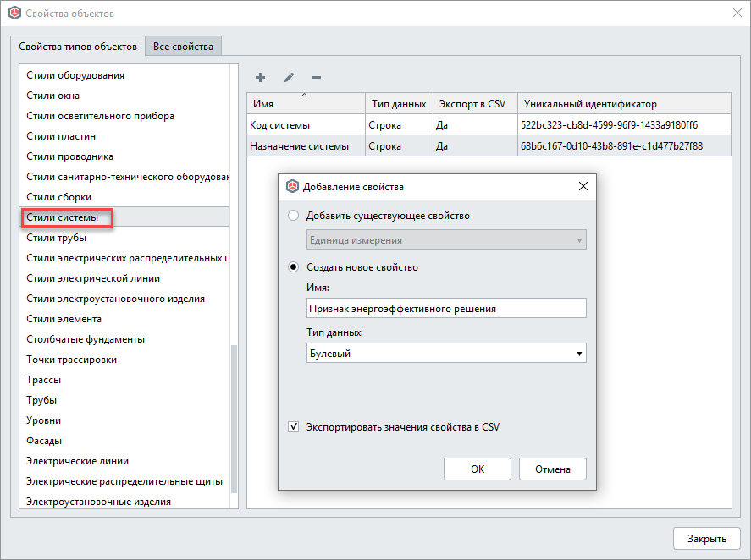Toggle Экспортировать значения свойства в CSV checkbox
Image resolution: width=751 pixels, height=560 pixels.
(293, 426)
